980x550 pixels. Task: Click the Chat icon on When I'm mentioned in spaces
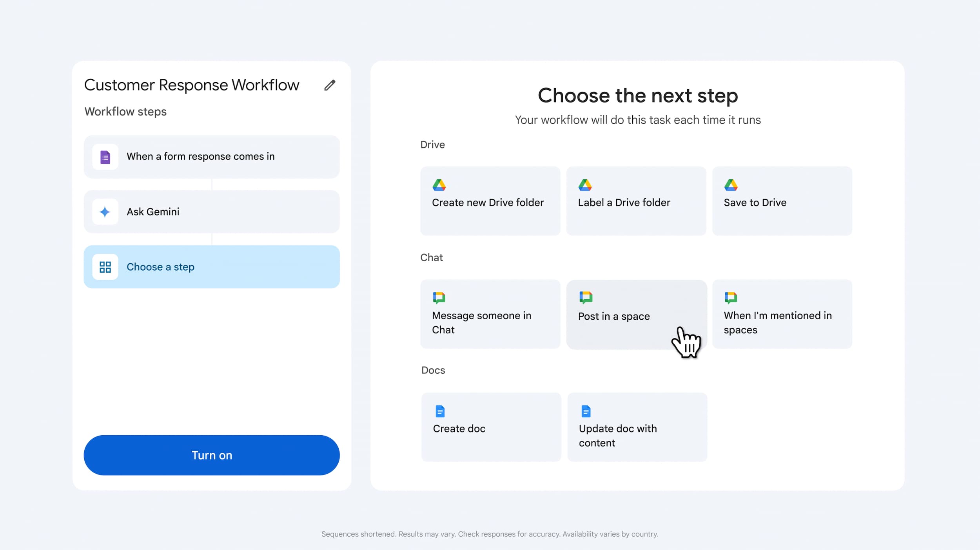pyautogui.click(x=731, y=297)
